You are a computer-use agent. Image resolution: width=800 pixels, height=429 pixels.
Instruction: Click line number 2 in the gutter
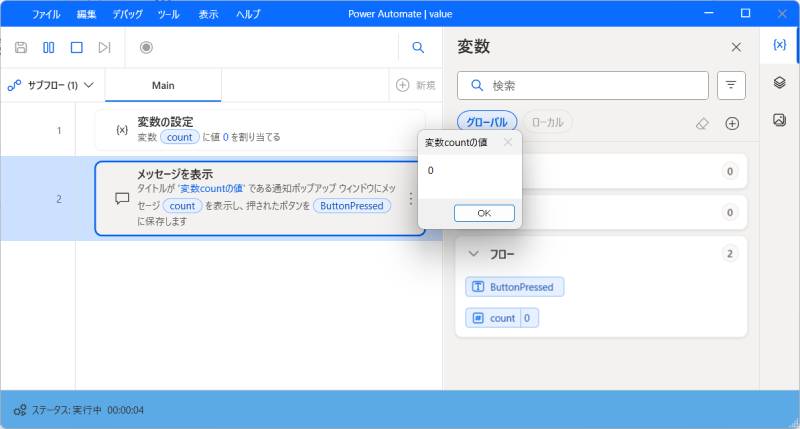coord(59,199)
